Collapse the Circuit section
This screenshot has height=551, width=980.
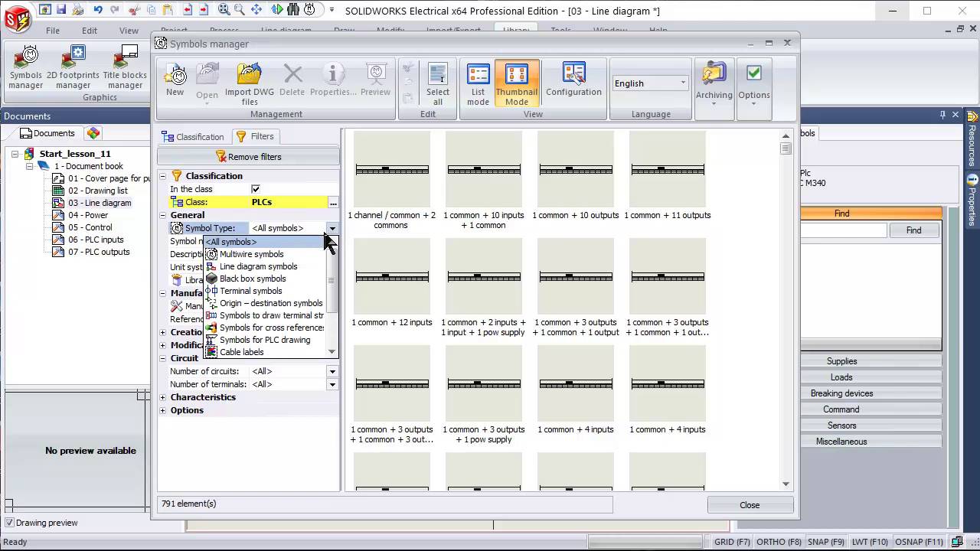(163, 358)
